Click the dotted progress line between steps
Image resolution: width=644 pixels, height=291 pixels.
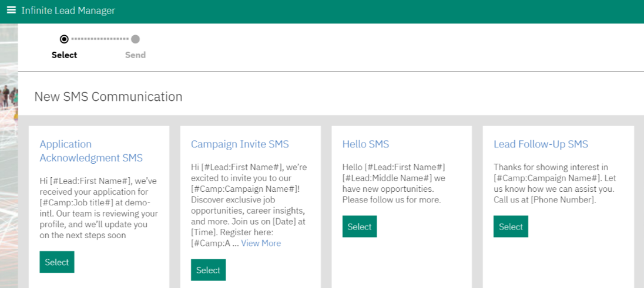click(x=100, y=39)
